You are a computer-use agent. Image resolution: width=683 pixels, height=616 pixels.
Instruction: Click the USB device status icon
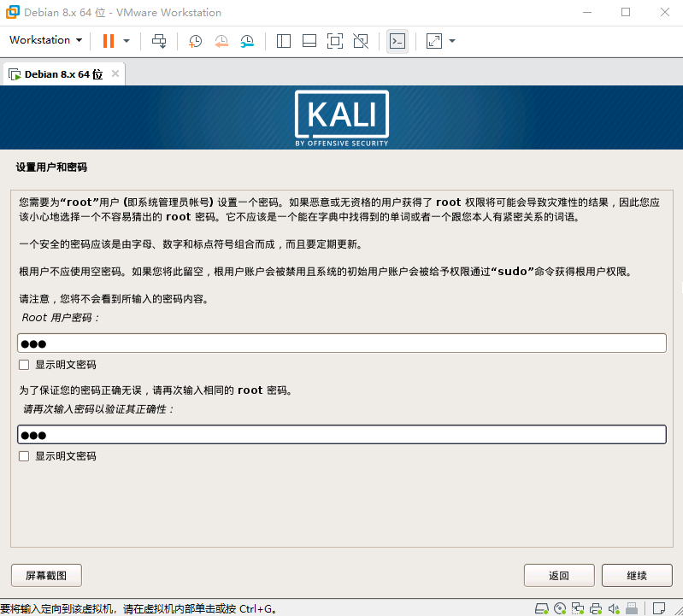coord(632,608)
